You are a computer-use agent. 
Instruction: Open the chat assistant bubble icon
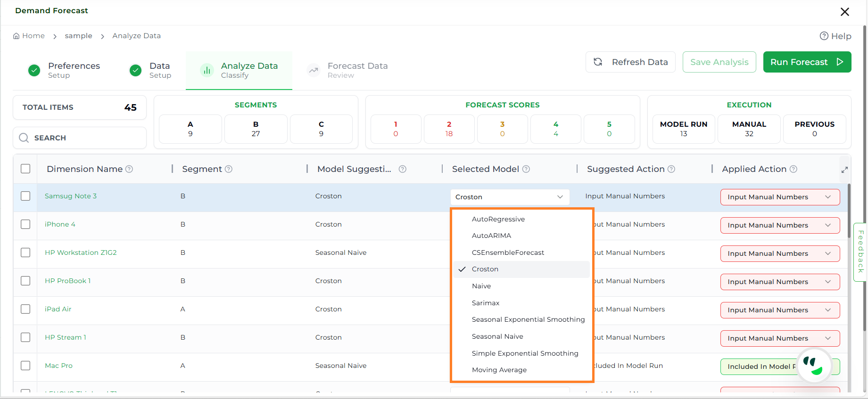tap(813, 366)
